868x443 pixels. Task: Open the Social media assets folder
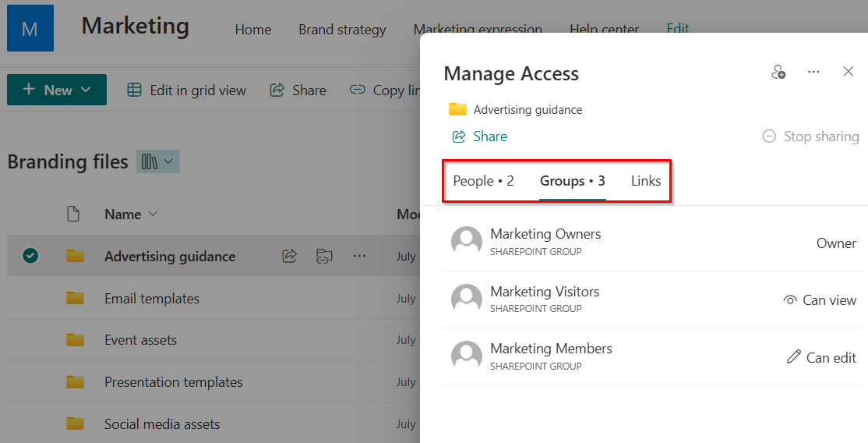tap(162, 424)
